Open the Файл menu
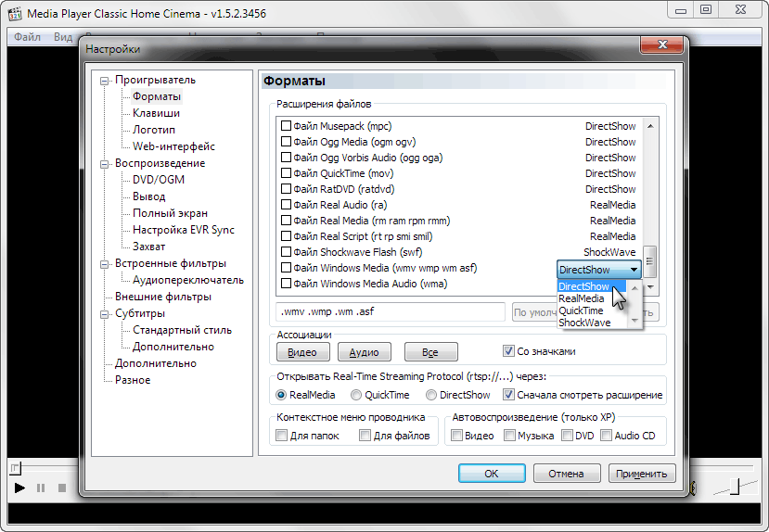 point(28,37)
